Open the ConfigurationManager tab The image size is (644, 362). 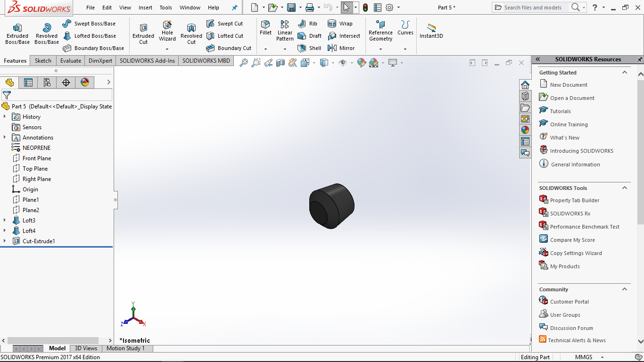click(x=47, y=82)
